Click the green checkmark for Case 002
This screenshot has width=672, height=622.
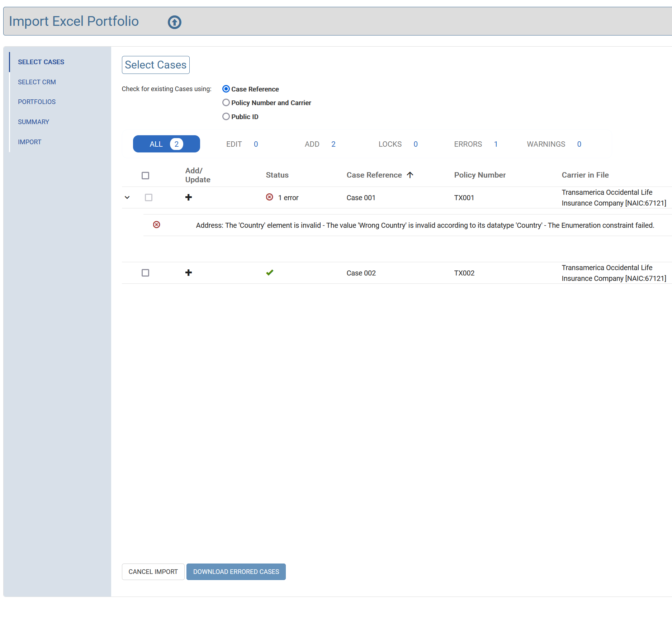270,273
